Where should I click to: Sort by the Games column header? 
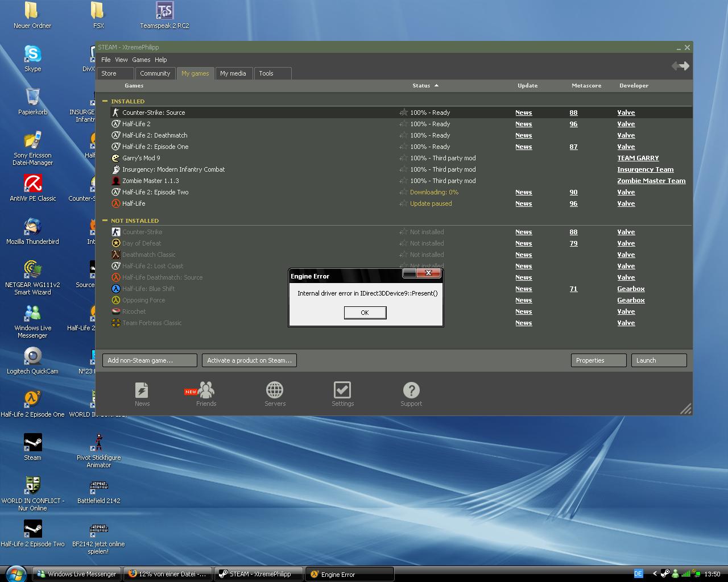click(134, 86)
